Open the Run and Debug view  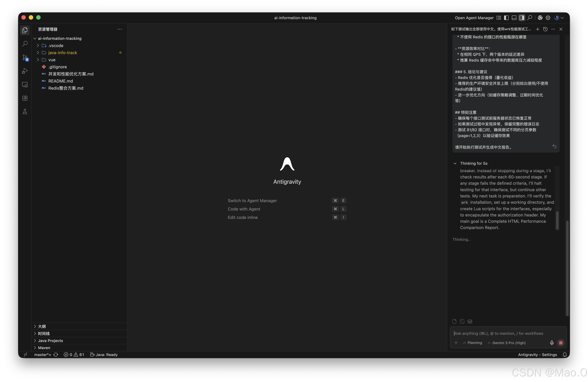point(25,71)
